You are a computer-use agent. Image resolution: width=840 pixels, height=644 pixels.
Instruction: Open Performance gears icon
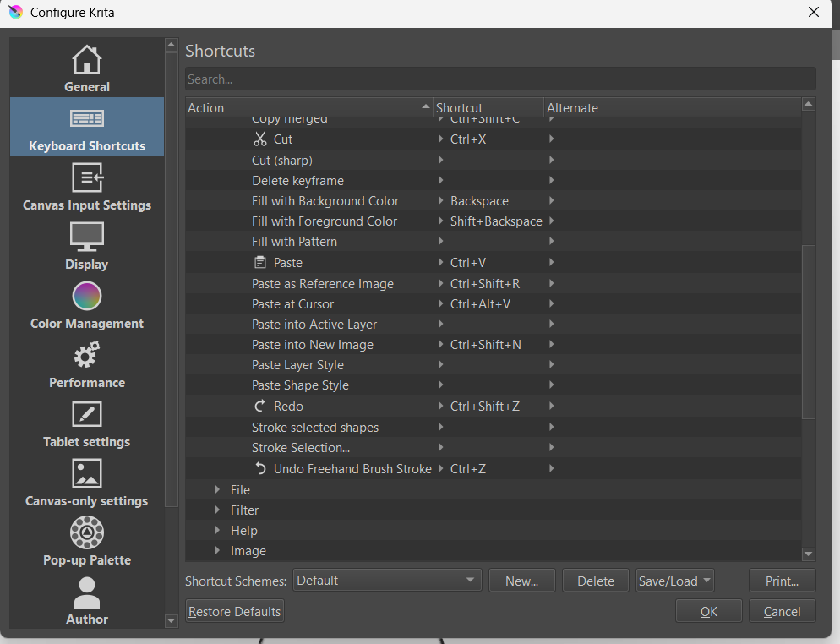87,355
